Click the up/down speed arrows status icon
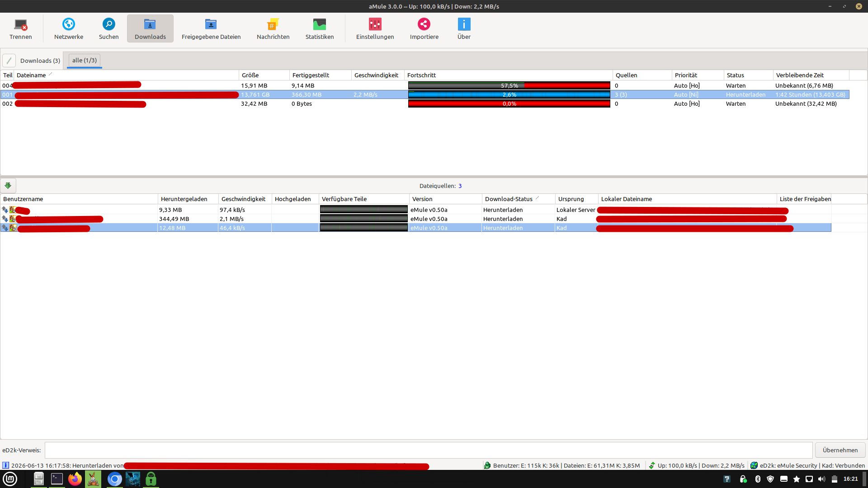The width and height of the screenshot is (868, 488). 652,465
